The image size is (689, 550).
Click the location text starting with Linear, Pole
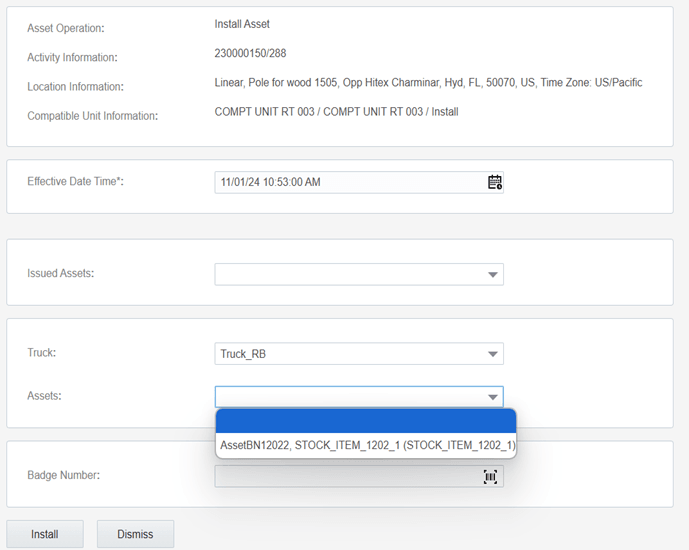[428, 83]
